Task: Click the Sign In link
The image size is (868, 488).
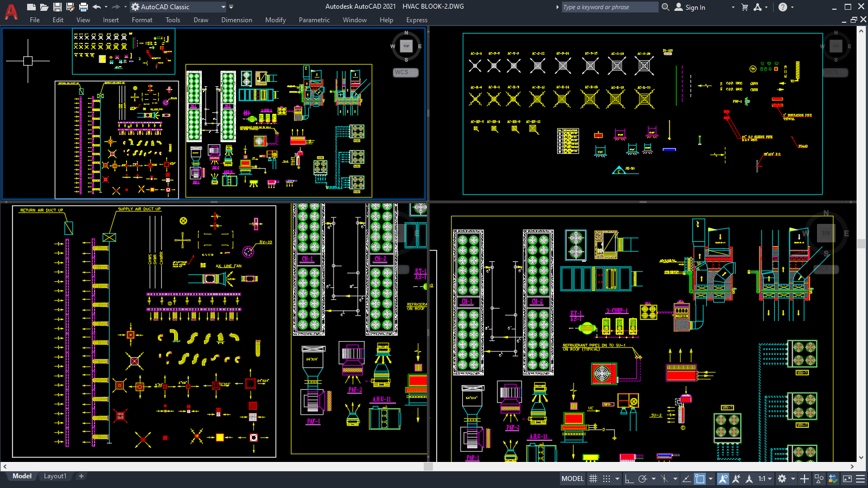Action: coord(694,7)
